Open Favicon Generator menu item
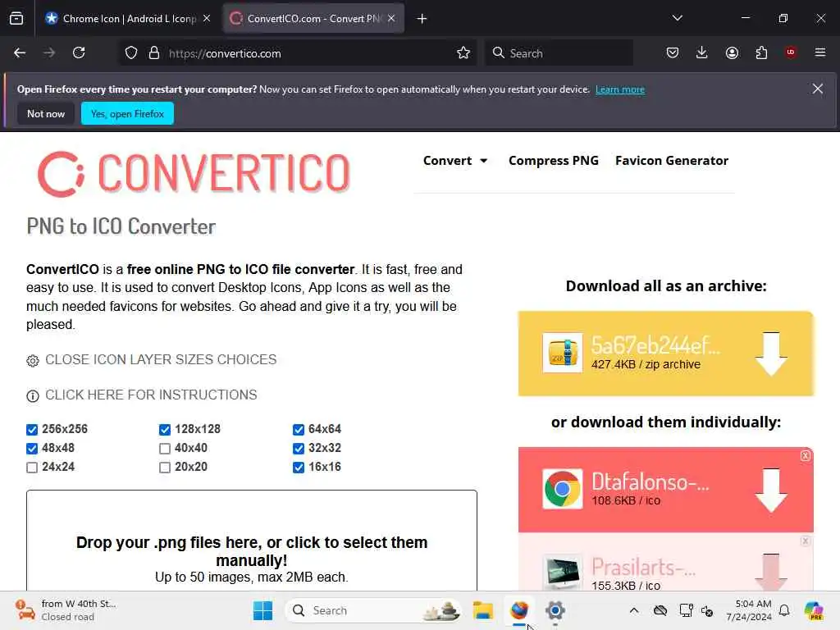 click(672, 161)
